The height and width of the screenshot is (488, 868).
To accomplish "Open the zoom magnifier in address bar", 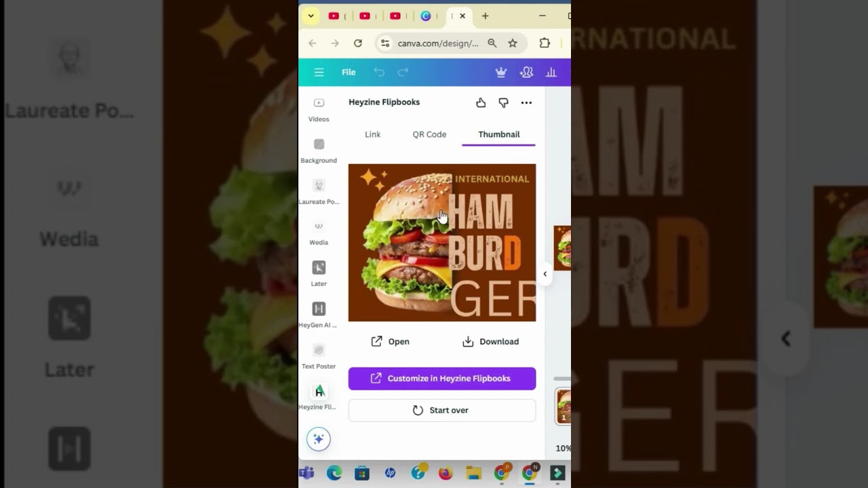I will coord(492,43).
